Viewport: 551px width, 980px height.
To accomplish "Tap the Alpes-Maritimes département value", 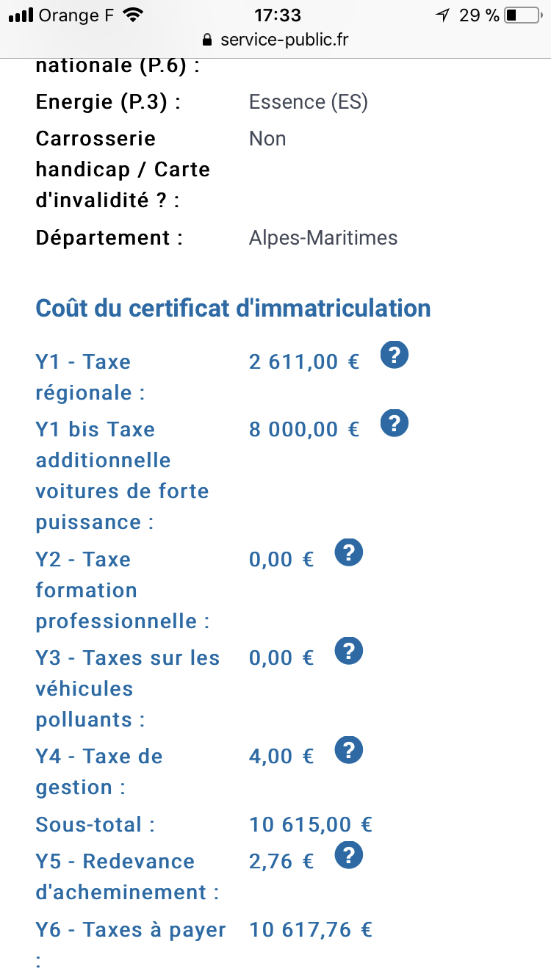I will click(323, 238).
